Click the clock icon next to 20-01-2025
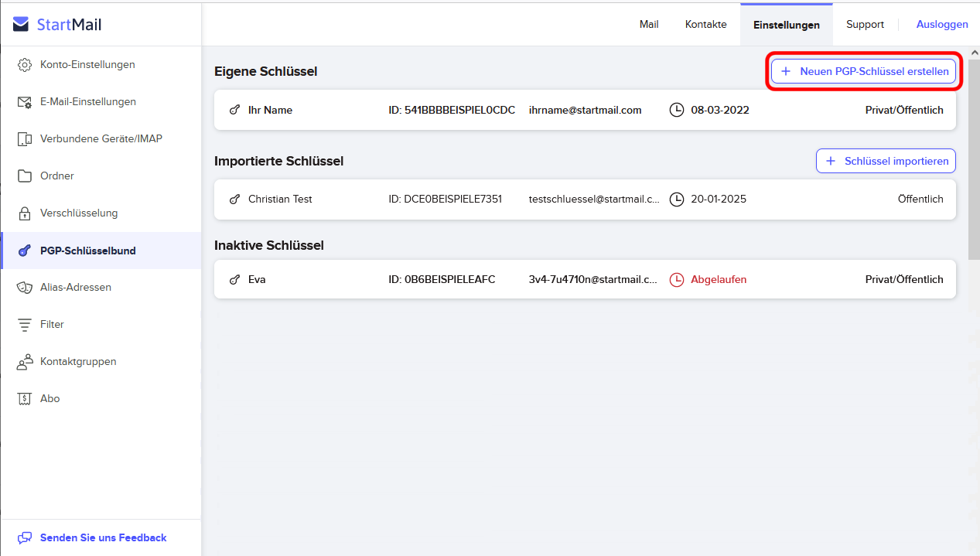 pos(677,200)
